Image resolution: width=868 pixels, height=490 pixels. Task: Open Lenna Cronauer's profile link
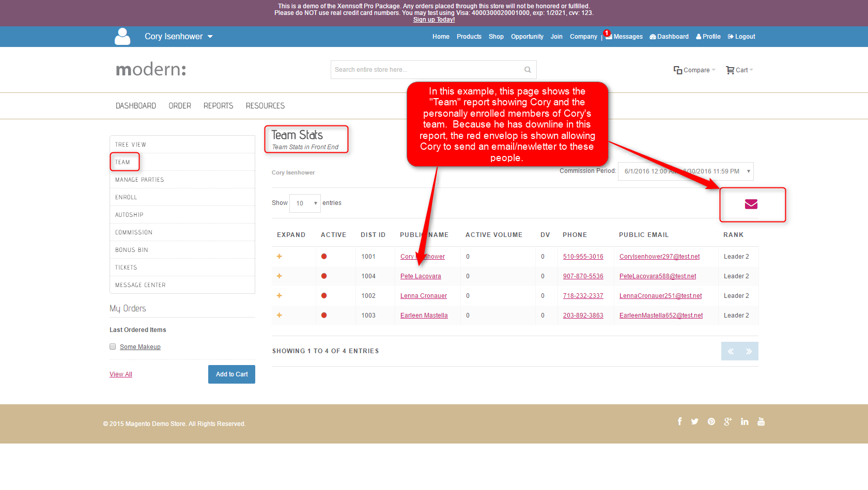423,296
